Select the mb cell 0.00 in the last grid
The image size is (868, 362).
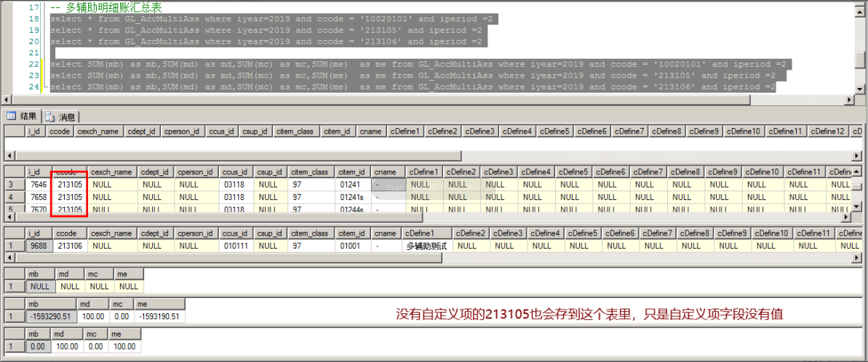coord(38,347)
